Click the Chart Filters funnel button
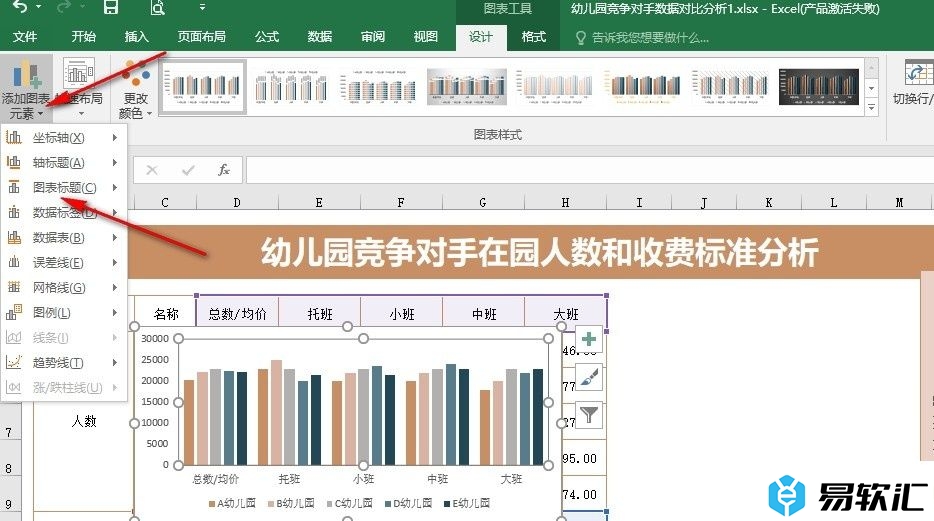The image size is (934, 521). (x=589, y=414)
